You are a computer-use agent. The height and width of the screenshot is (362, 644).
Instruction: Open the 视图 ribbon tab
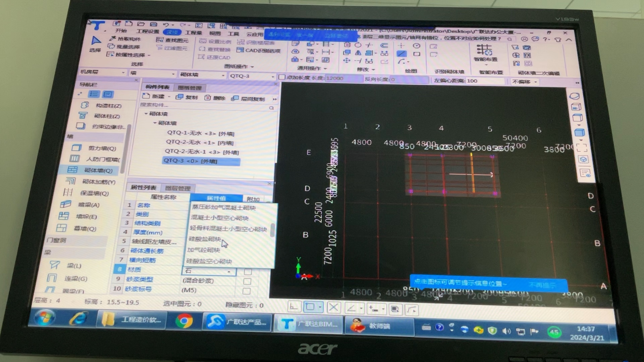[215, 33]
